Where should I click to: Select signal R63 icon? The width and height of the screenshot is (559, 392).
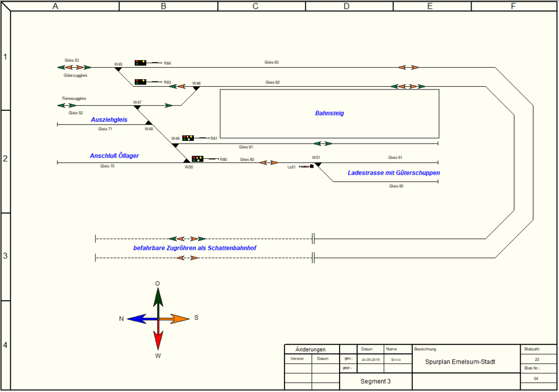tap(141, 82)
